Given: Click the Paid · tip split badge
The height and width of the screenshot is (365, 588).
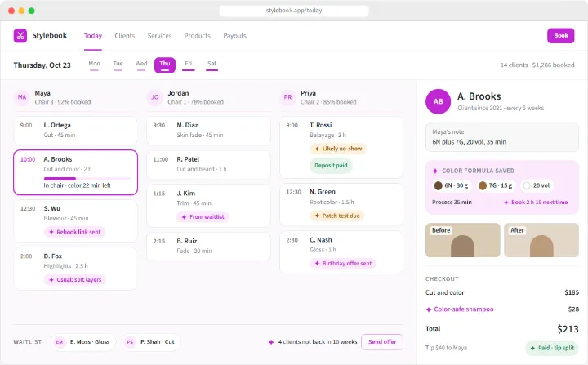Looking at the screenshot, I should click(552, 348).
